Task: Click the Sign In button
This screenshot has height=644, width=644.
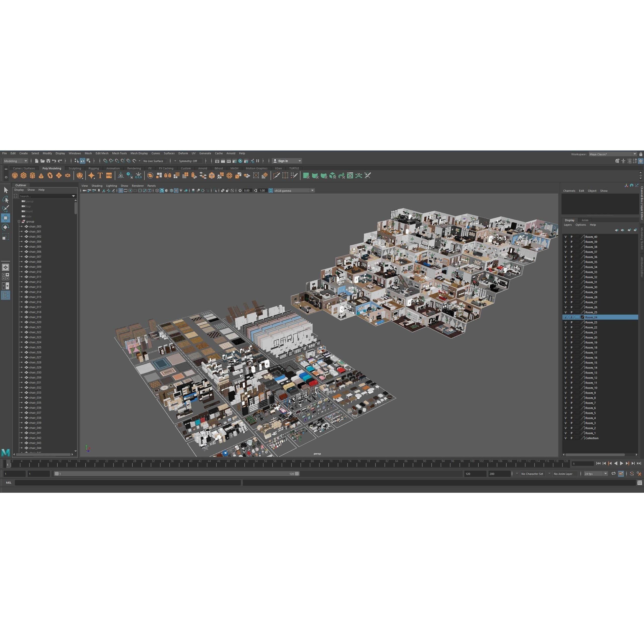Action: (284, 161)
